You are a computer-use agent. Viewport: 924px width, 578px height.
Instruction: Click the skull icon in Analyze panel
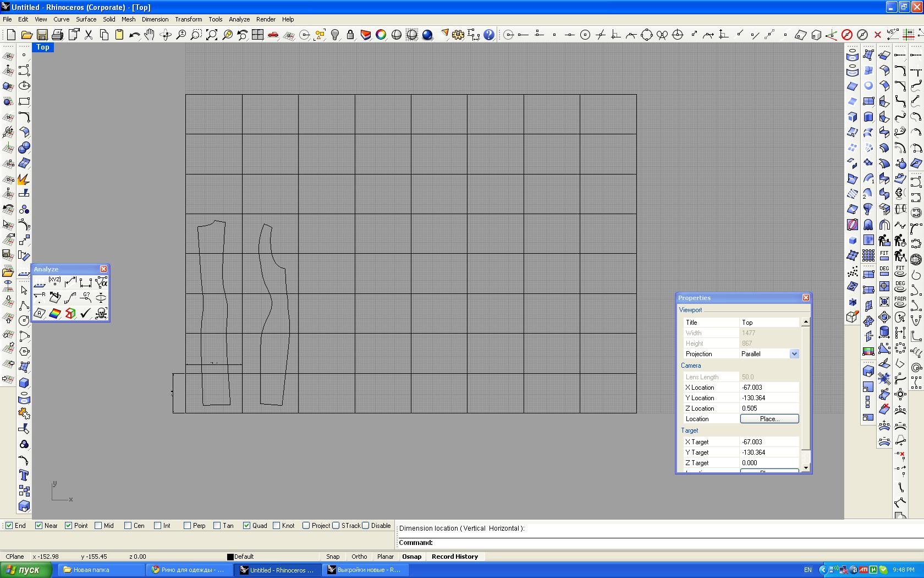click(101, 313)
